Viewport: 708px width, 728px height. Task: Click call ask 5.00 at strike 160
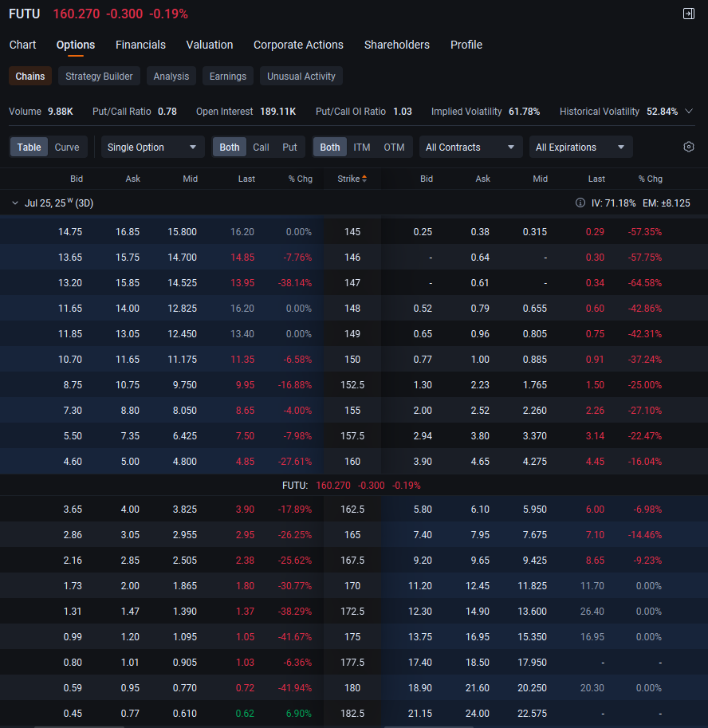click(x=130, y=462)
